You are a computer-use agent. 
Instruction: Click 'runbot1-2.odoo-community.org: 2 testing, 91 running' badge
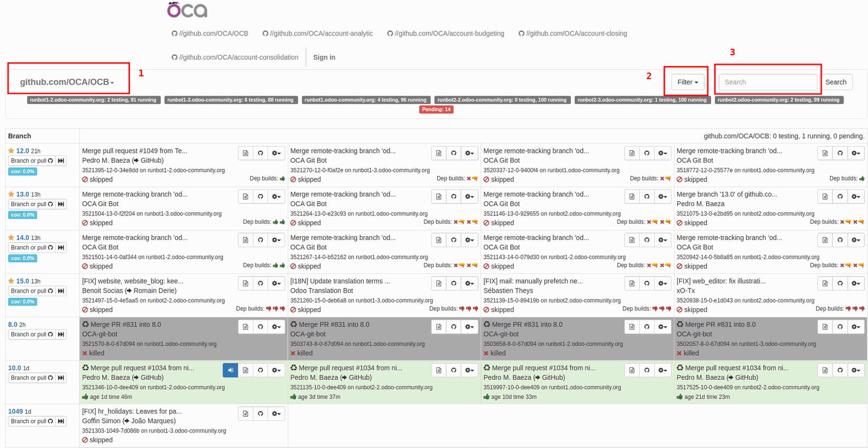click(93, 100)
